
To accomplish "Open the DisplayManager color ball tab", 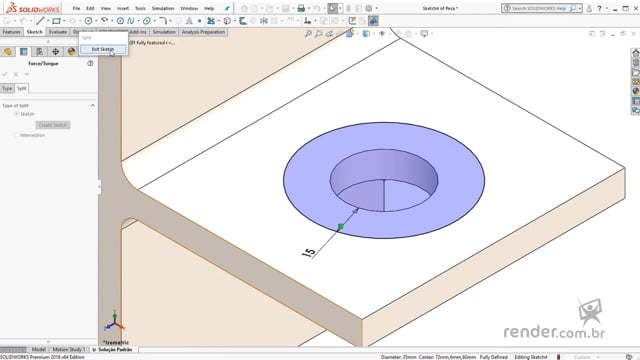I will click(71, 51).
